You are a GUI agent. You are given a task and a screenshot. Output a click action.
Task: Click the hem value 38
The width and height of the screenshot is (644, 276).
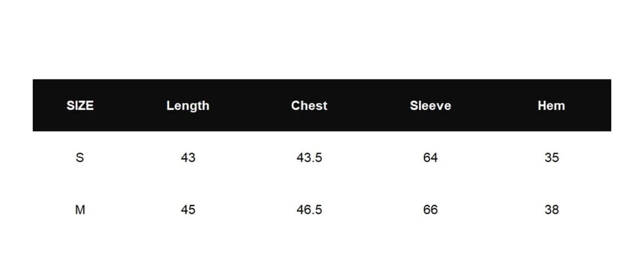point(551,210)
